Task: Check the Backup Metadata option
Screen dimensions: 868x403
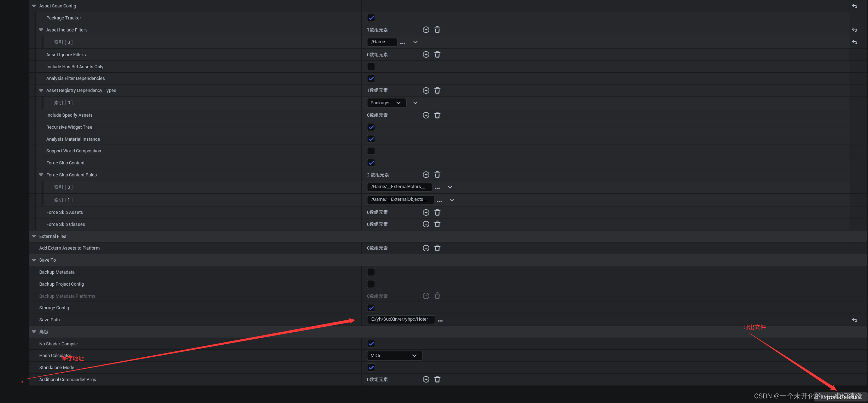Action: (x=371, y=272)
